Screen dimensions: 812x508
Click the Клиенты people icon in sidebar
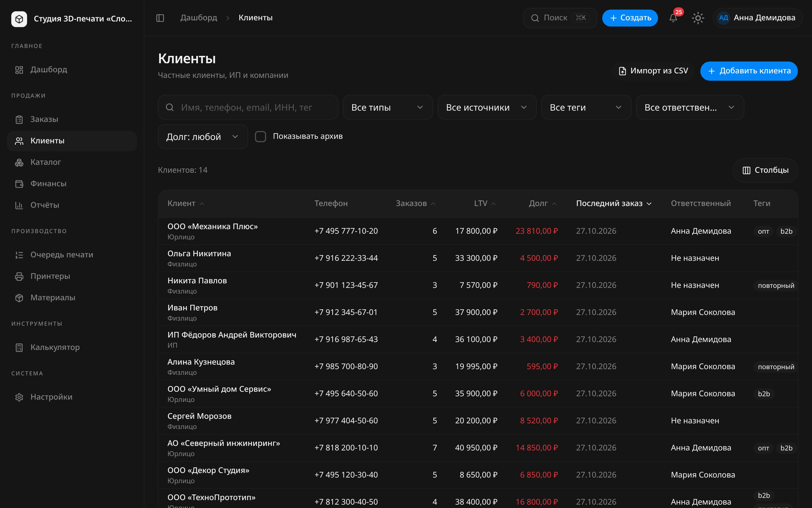coord(19,141)
